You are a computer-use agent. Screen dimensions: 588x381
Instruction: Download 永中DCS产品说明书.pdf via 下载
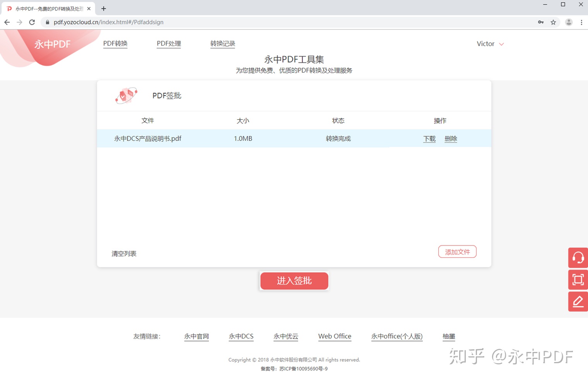[x=429, y=139]
